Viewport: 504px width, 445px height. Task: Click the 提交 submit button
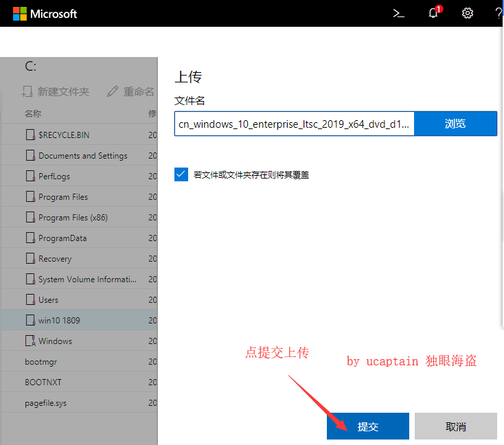click(368, 426)
